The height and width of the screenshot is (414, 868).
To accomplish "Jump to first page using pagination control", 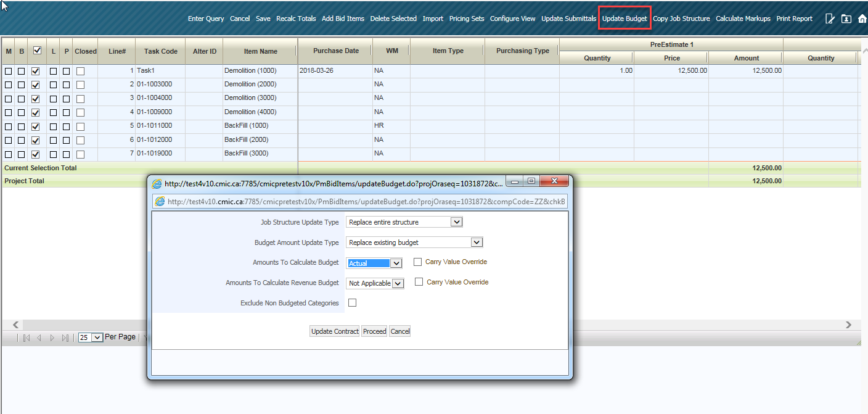I will (x=25, y=337).
